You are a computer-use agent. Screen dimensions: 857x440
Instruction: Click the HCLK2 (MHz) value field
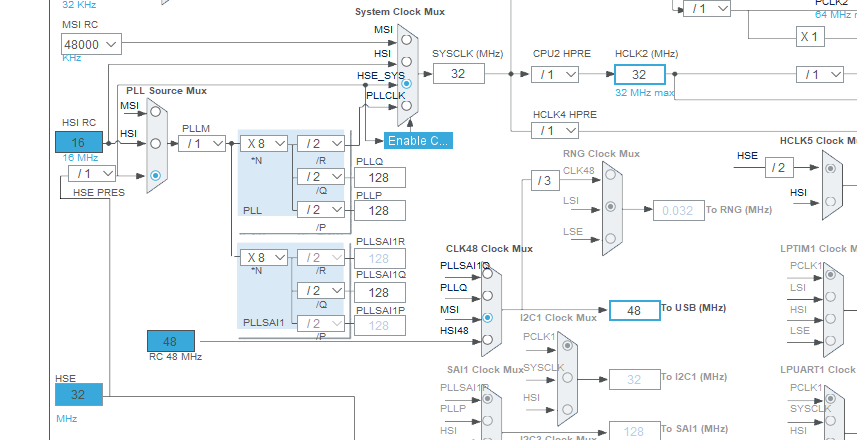tap(639, 74)
